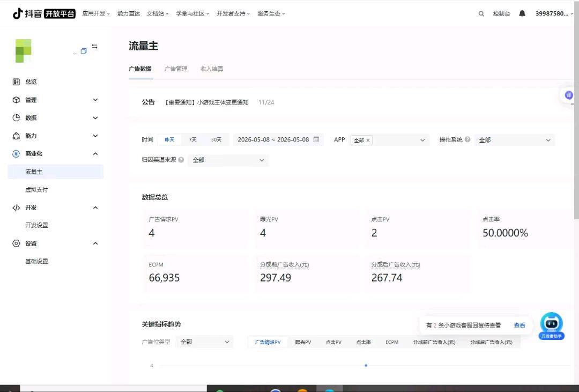Collapse the 设置 sidebar section
This screenshot has height=392, width=579.
pos(95,243)
